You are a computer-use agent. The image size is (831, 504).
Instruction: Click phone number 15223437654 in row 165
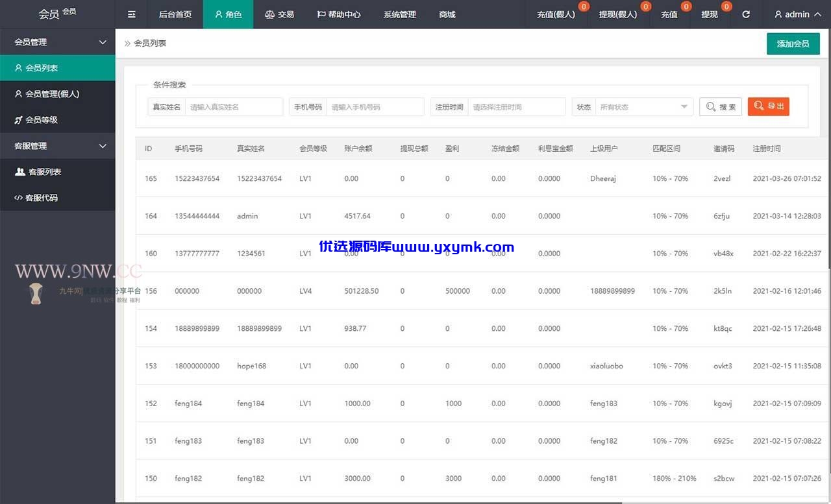(x=197, y=178)
